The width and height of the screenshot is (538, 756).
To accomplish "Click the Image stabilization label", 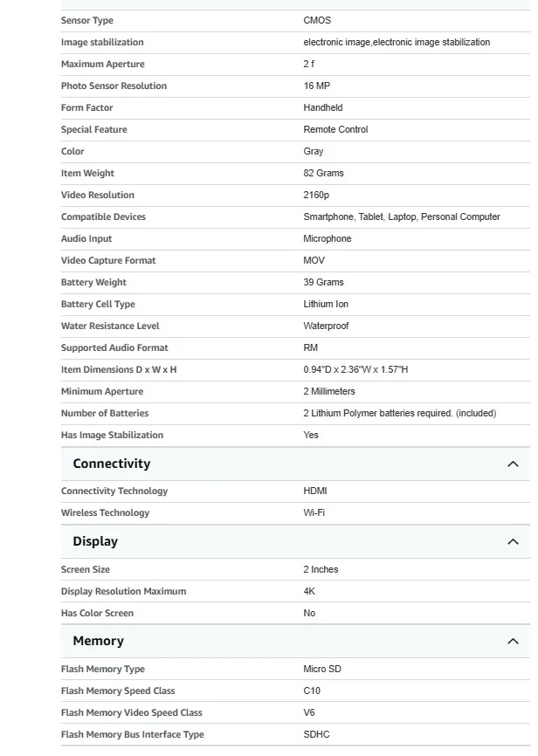I will coord(102,42).
